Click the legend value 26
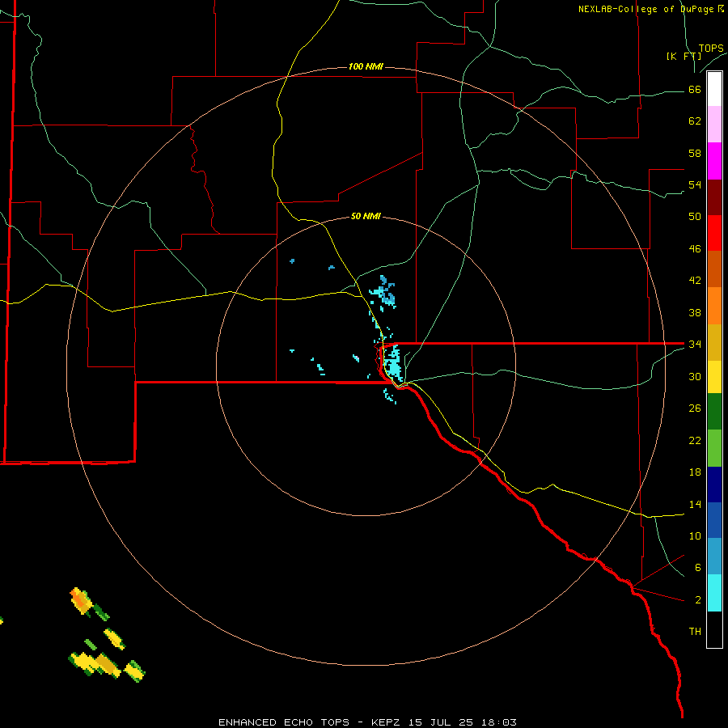 pos(695,408)
